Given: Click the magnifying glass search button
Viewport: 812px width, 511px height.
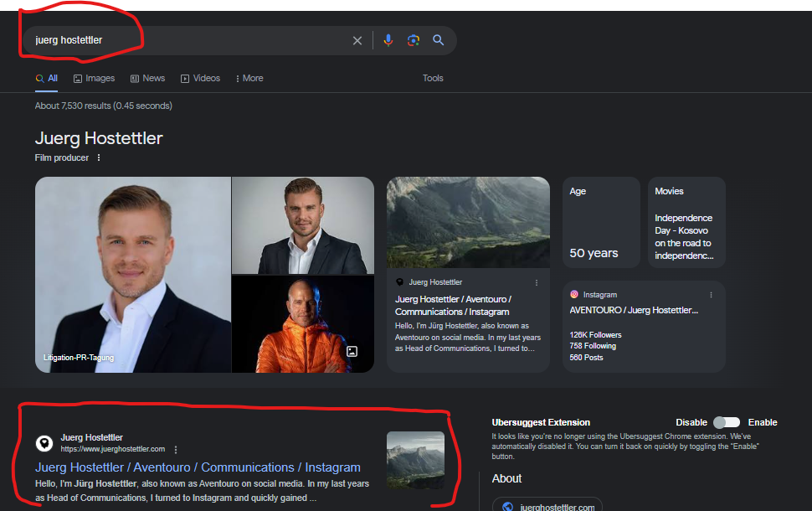Looking at the screenshot, I should 438,40.
